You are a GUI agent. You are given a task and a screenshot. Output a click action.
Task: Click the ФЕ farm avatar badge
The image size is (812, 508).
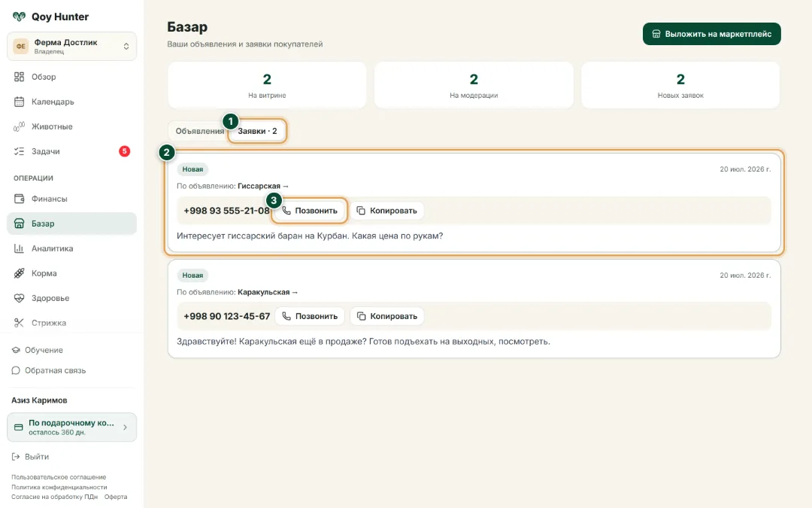click(21, 46)
